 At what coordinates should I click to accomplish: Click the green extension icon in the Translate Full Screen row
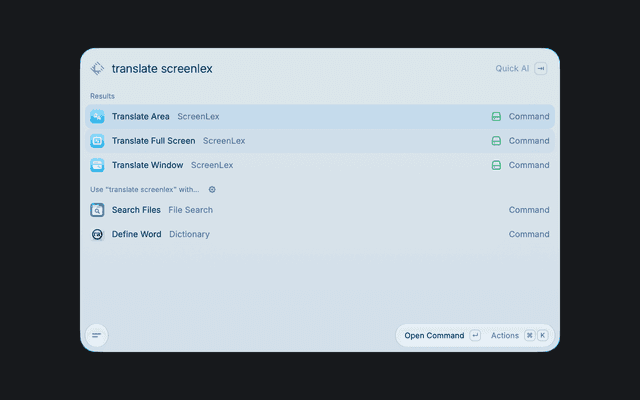coord(496,141)
